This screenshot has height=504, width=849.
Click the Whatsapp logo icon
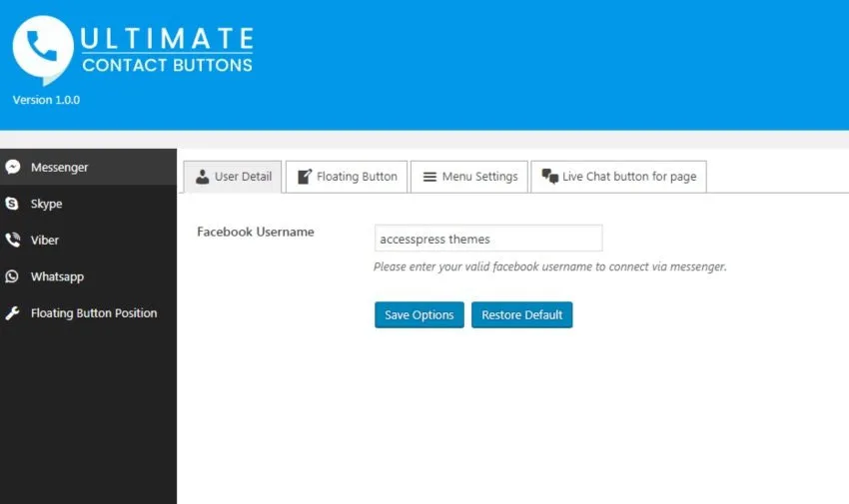pos(12,276)
